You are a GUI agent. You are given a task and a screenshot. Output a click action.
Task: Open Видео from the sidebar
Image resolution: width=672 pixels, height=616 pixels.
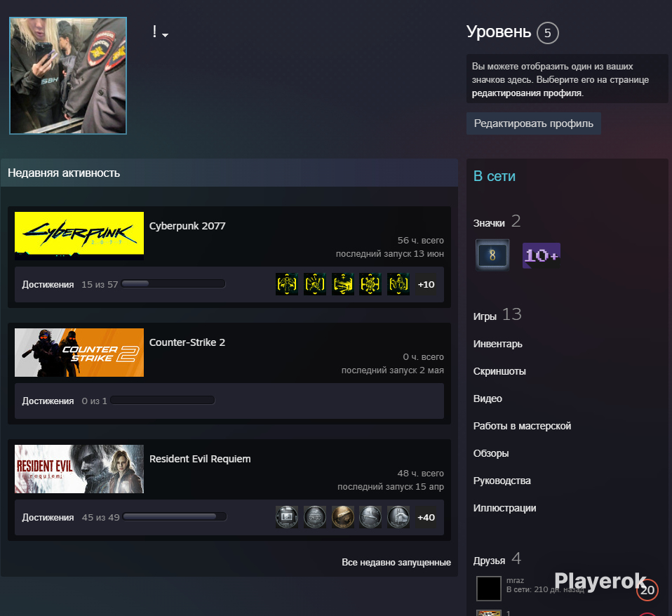[488, 399]
